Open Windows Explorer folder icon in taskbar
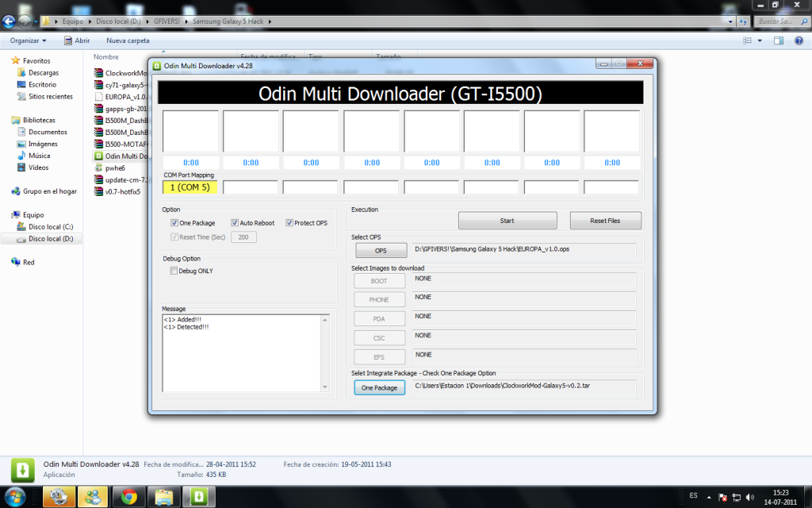Viewport: 812px width, 508px height. pos(163,497)
